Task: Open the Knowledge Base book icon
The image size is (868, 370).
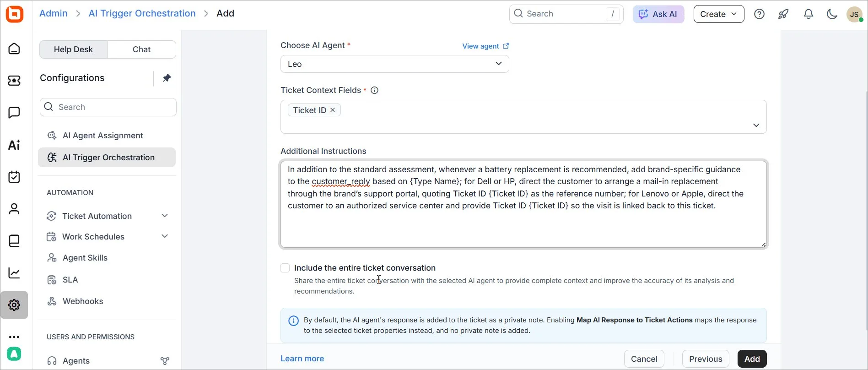Action: click(14, 241)
